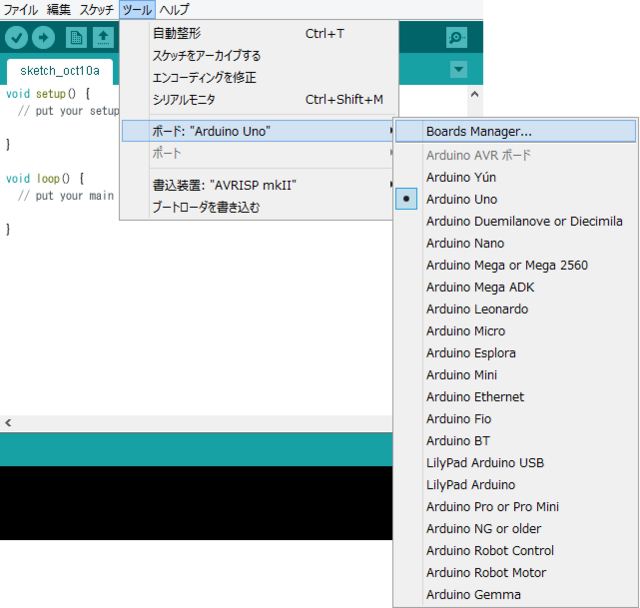This screenshot has height=608, width=640.
Task: Expand the tab options dropdown arrow
Action: tap(459, 69)
